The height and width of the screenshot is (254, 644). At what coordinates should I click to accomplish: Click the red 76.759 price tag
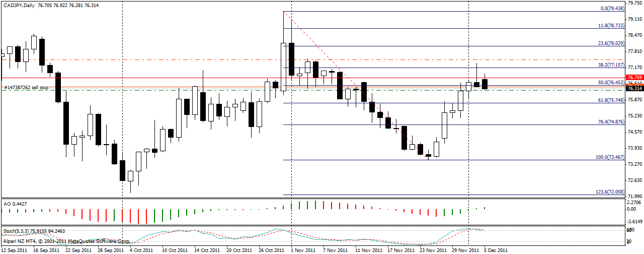(x=634, y=78)
